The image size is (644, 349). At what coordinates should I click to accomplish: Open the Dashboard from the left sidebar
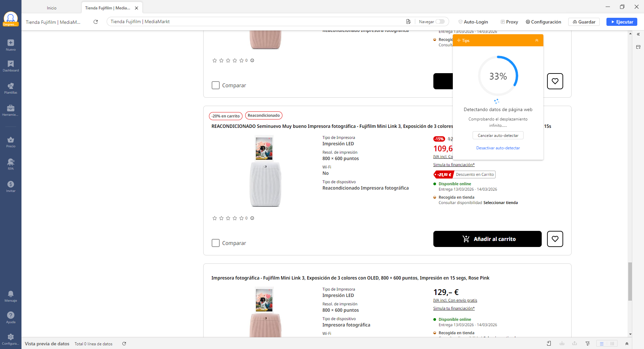(x=10, y=66)
